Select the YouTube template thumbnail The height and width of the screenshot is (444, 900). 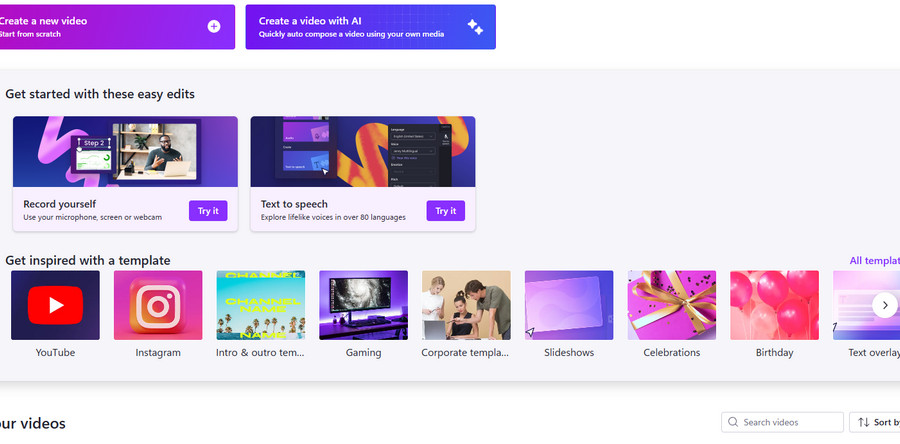coord(55,305)
